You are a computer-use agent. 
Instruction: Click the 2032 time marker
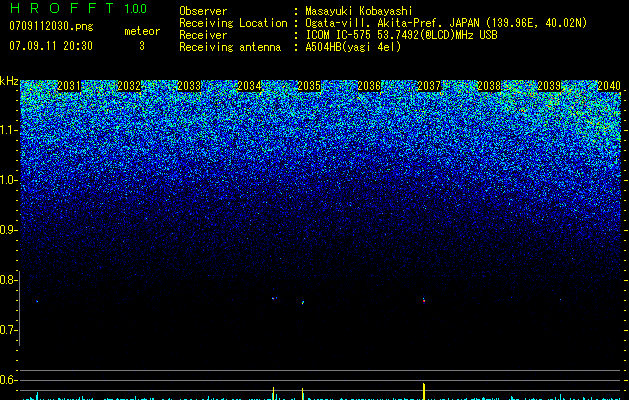(x=129, y=86)
